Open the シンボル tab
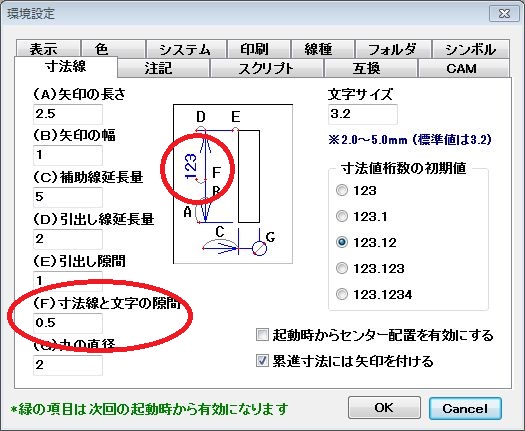Screen dimensions: 525x431 [471, 49]
